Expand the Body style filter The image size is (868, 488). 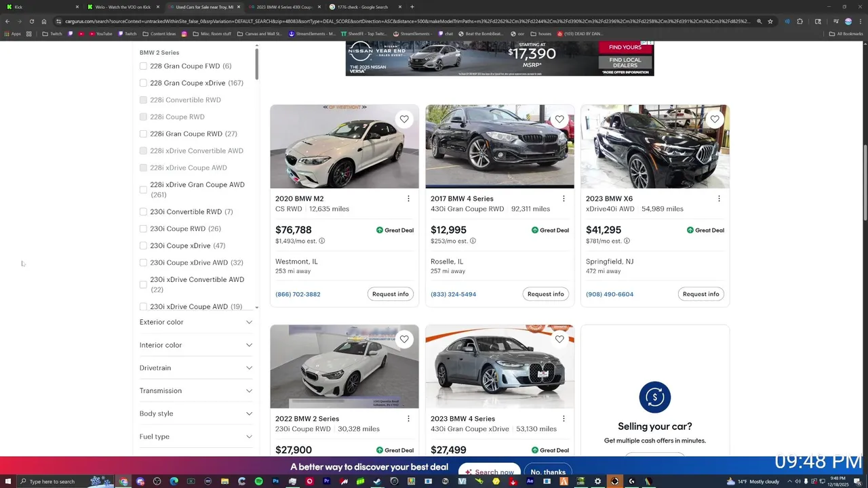tap(196, 413)
